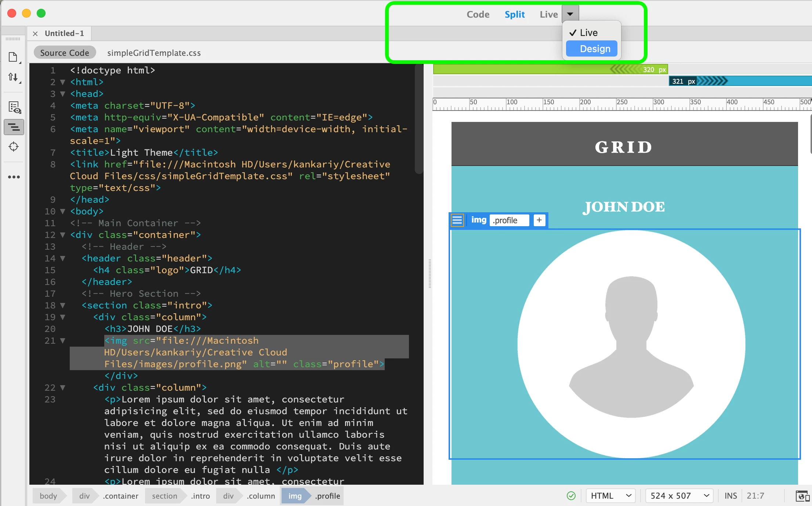The height and width of the screenshot is (506, 812).
Task: Collapse the body tag at line 10
Action: (63, 212)
